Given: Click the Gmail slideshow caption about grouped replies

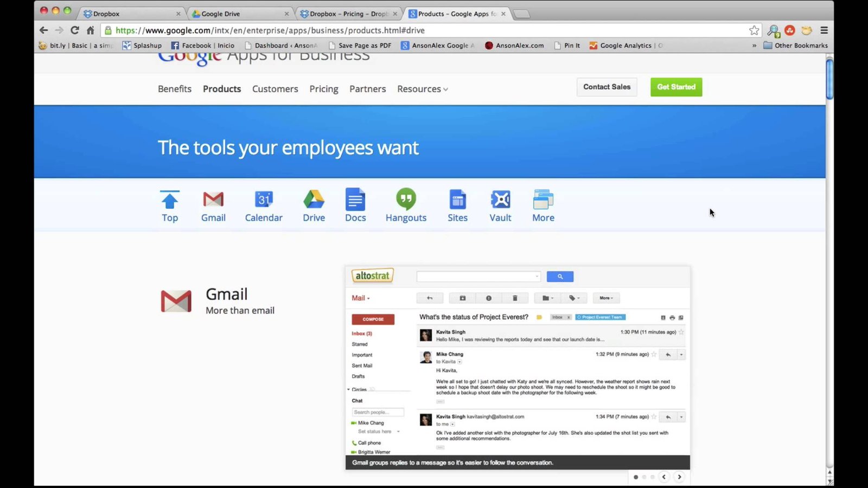Looking at the screenshot, I should click(x=452, y=463).
